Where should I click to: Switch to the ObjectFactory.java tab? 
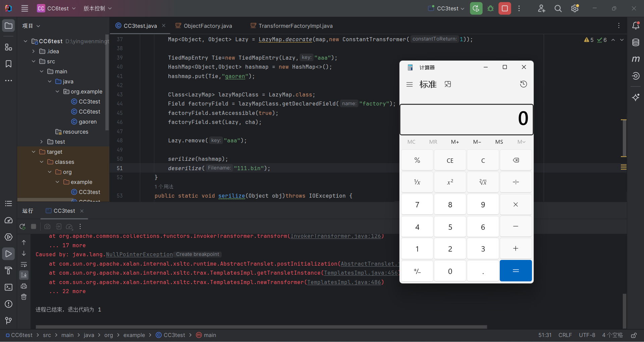click(204, 26)
